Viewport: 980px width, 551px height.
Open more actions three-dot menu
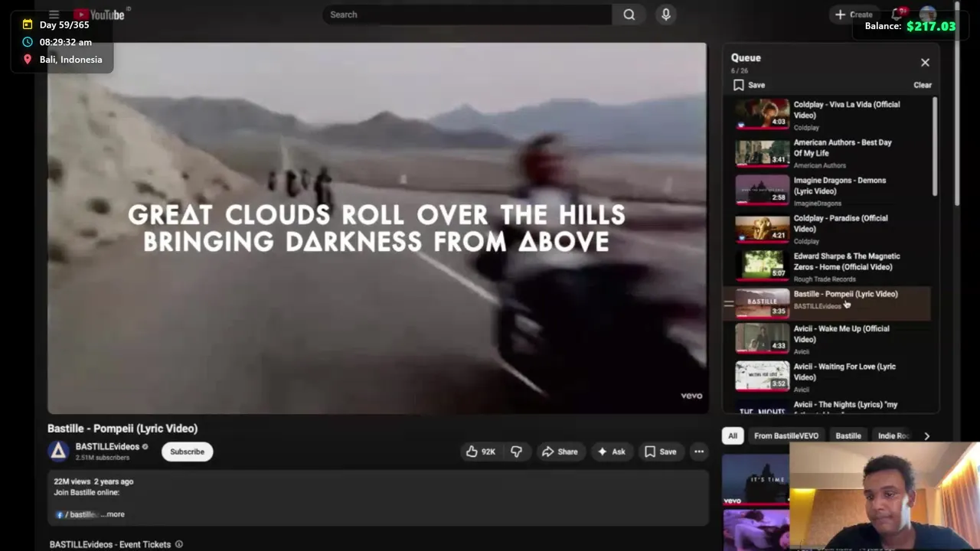pos(699,452)
